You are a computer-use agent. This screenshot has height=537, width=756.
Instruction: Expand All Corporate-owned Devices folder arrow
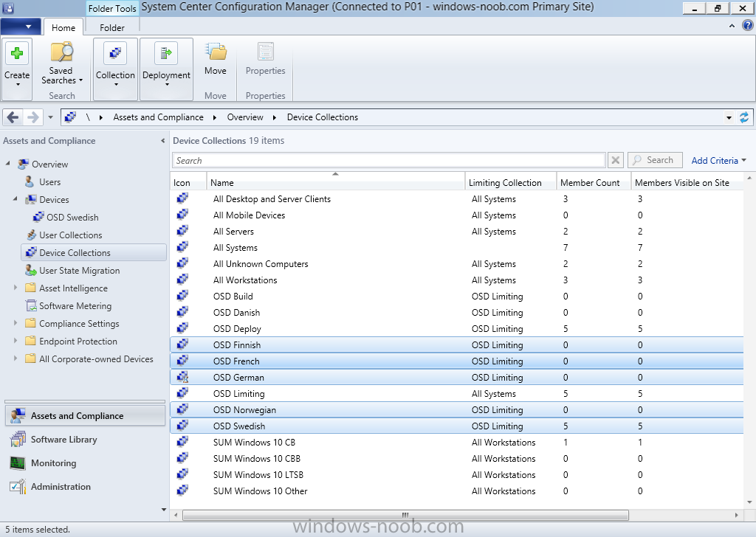click(16, 358)
